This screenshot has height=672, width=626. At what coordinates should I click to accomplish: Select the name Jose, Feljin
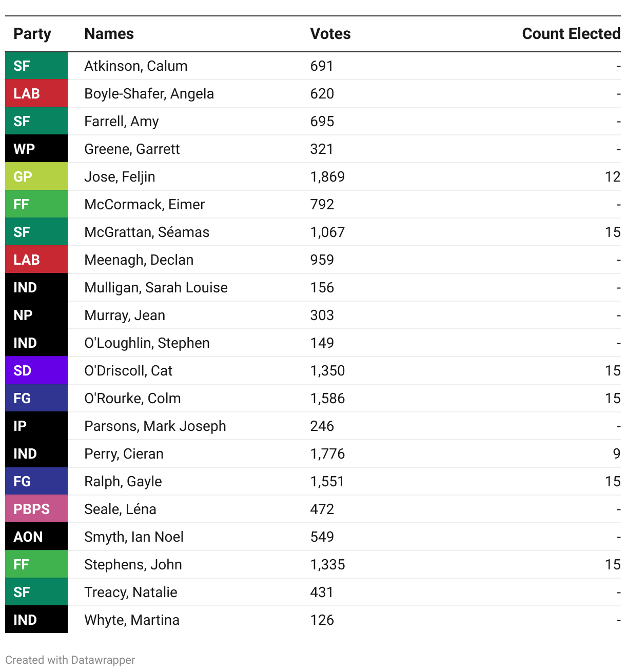click(120, 177)
